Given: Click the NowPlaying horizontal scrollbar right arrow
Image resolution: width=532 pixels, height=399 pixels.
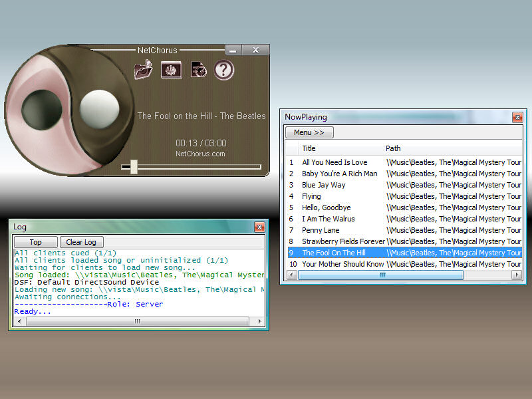Looking at the screenshot, I should click(517, 275).
